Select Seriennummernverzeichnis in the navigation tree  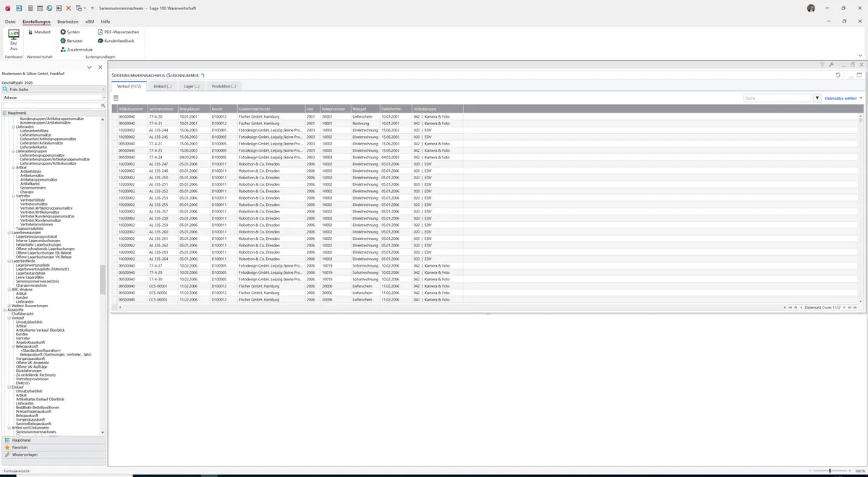pyautogui.click(x=38, y=281)
